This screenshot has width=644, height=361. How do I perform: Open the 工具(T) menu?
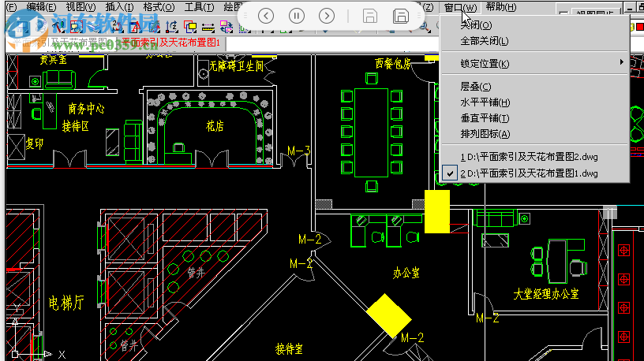point(199,7)
